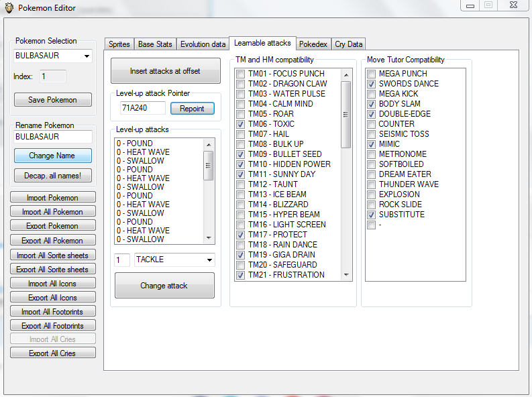
Task: Select the first HEAT WAVE level-up attack
Action: coord(143,152)
